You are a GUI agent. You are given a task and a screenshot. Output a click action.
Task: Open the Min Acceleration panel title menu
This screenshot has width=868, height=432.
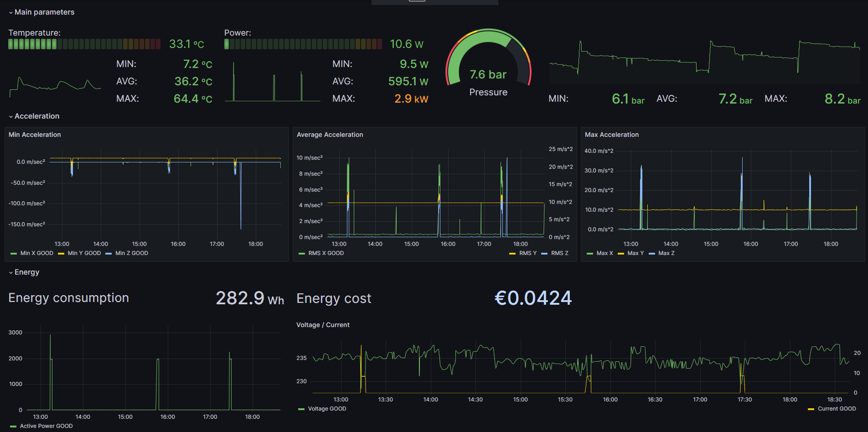coord(35,135)
